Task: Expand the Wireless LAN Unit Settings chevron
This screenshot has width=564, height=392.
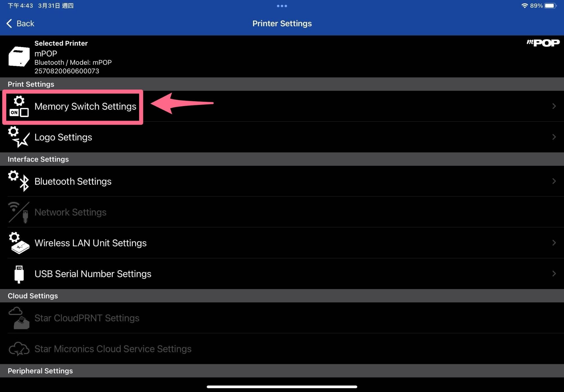Action: click(x=554, y=243)
